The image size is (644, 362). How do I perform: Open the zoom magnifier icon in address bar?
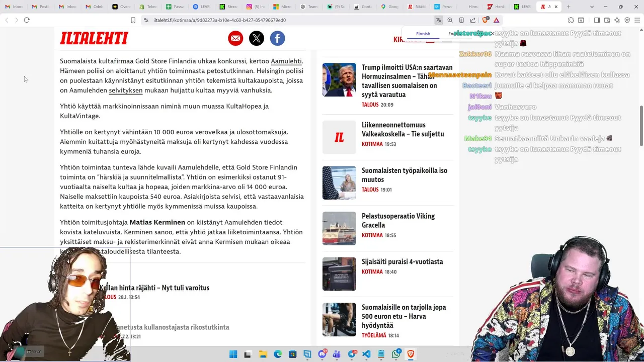450,20
